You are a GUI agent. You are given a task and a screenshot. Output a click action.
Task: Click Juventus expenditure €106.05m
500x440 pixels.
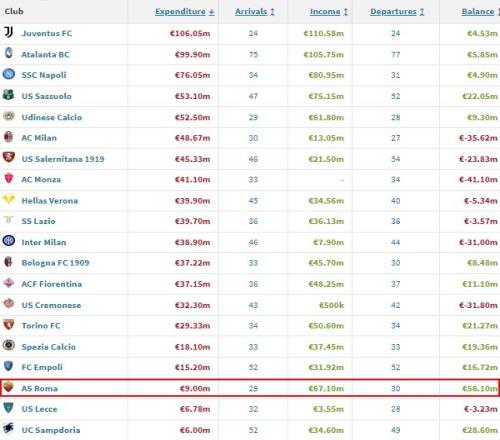190,33
